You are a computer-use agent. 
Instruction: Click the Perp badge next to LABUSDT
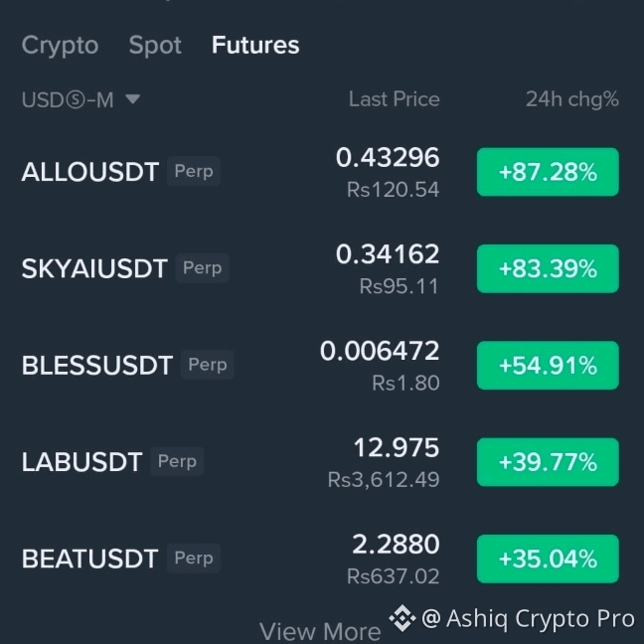pyautogui.click(x=178, y=462)
